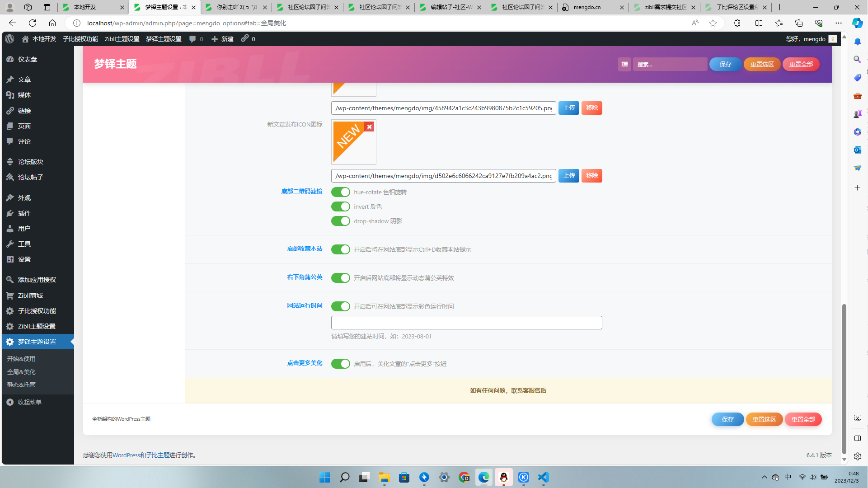Image resolution: width=868 pixels, height=488 pixels.
Task: Turn off 右下角蒲公英 dandelion effect
Action: click(340, 278)
